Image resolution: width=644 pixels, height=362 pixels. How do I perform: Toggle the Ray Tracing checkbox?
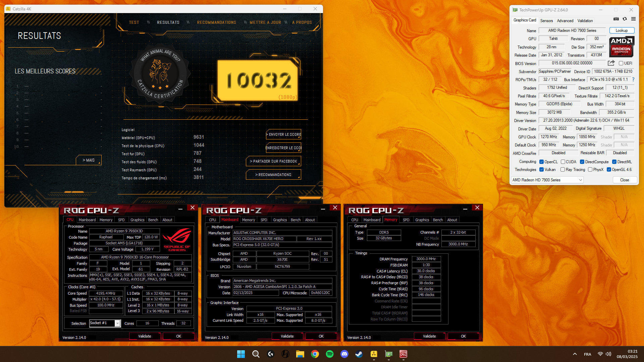(562, 170)
